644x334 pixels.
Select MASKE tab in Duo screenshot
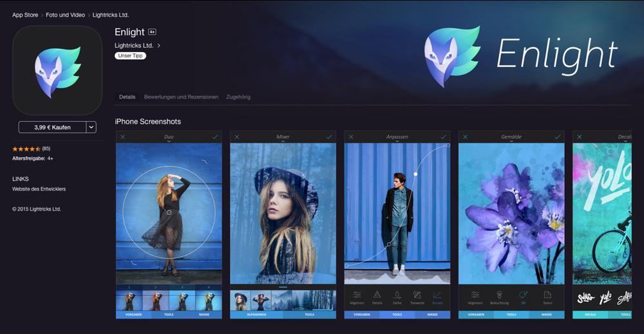pos(204,315)
